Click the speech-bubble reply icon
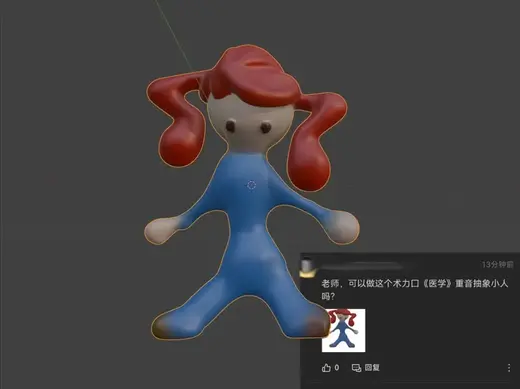This screenshot has height=389, width=520. [356, 368]
